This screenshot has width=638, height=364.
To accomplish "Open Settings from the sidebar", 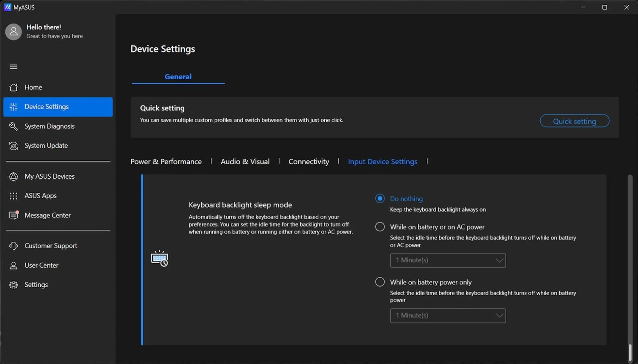I will pos(58,285).
